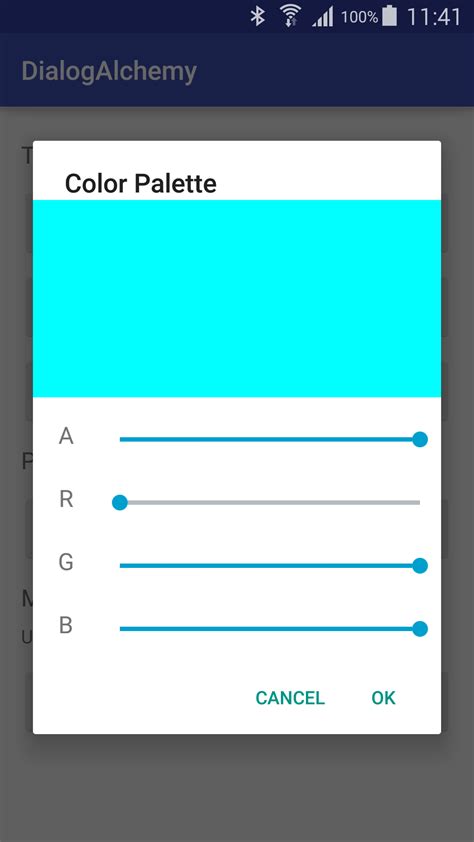Image resolution: width=474 pixels, height=842 pixels.
Task: Click the cyan color preview swatch
Action: 237,298
